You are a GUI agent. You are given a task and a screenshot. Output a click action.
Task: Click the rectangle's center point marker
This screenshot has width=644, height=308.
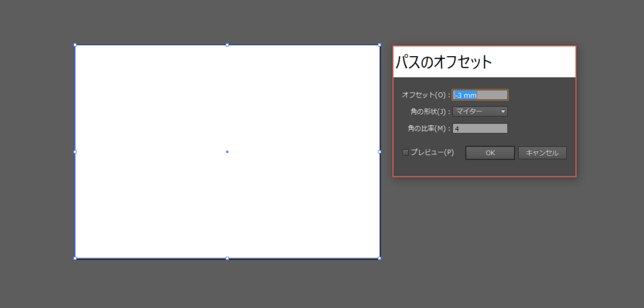227,152
